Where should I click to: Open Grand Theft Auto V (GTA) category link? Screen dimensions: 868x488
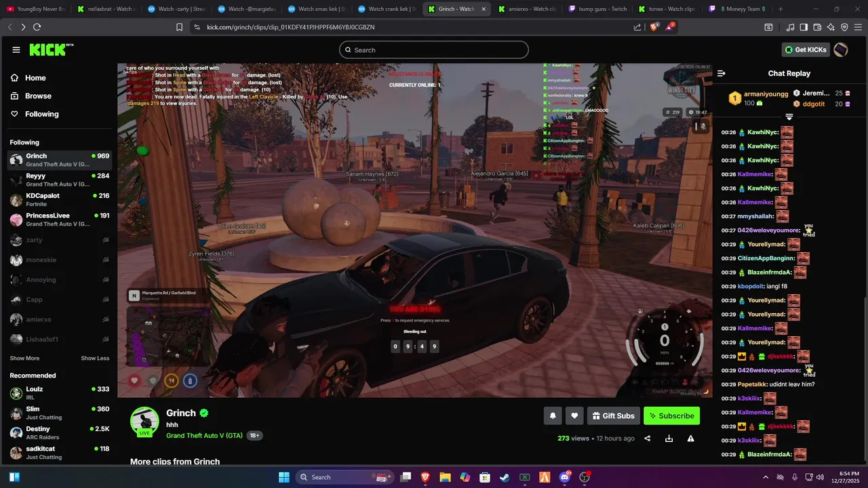[204, 436]
